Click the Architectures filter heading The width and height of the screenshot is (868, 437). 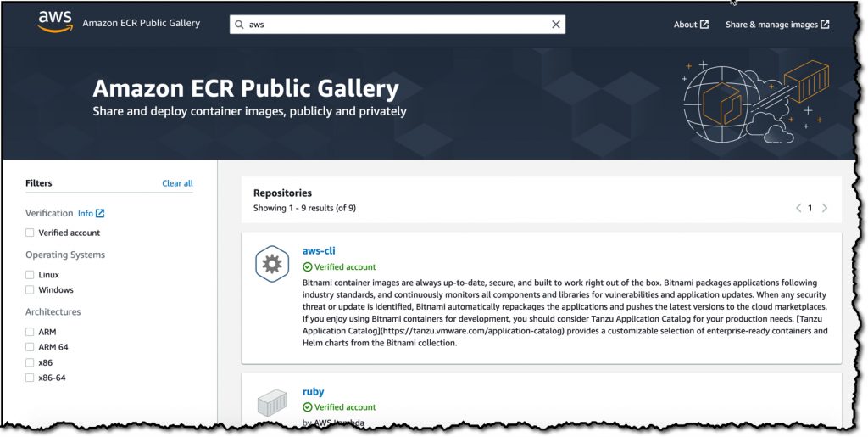53,311
